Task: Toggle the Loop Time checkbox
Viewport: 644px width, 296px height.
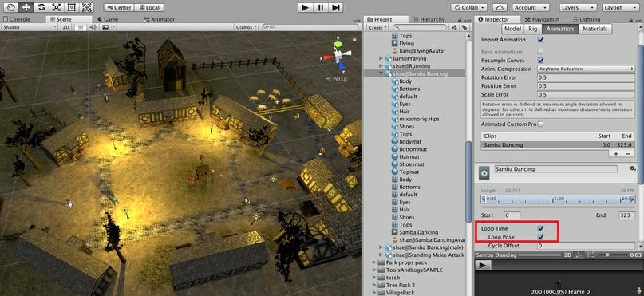Action: [x=541, y=228]
